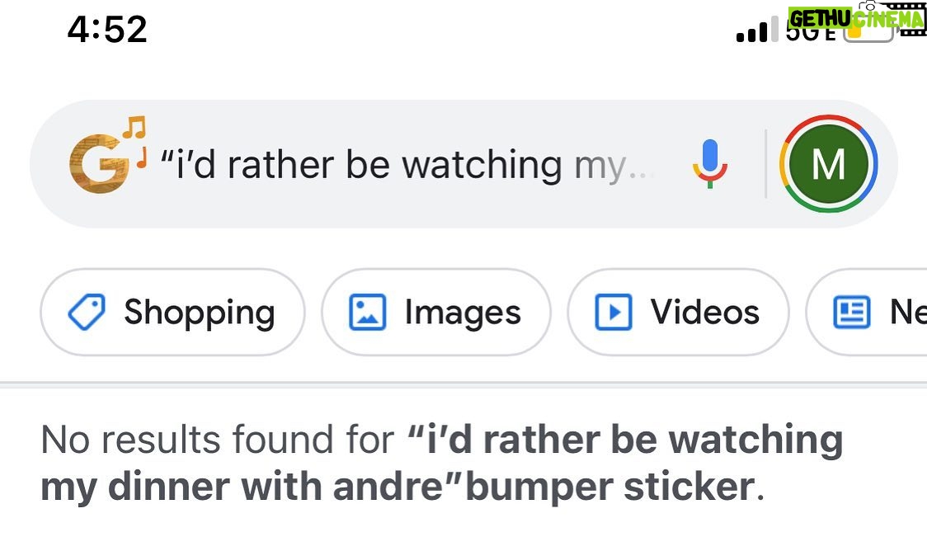Screen dimensions: 927x560
Task: Tap the 4:52 clock in status bar
Action: coord(107,29)
